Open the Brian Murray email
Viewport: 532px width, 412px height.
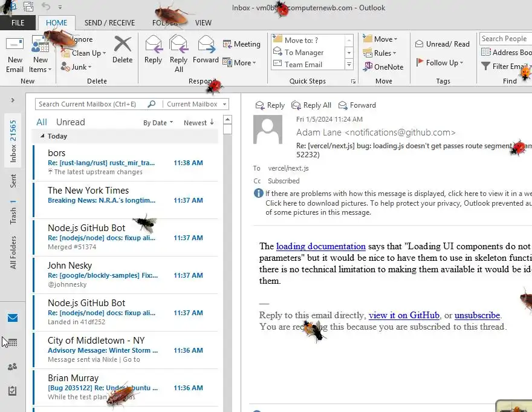point(125,388)
